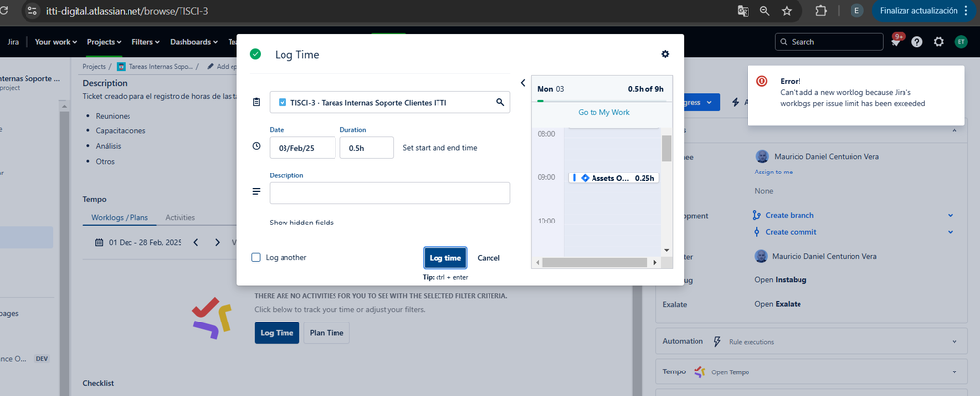The height and width of the screenshot is (396, 980).
Task: Open the browser extensions puzzle icon
Action: (821, 11)
